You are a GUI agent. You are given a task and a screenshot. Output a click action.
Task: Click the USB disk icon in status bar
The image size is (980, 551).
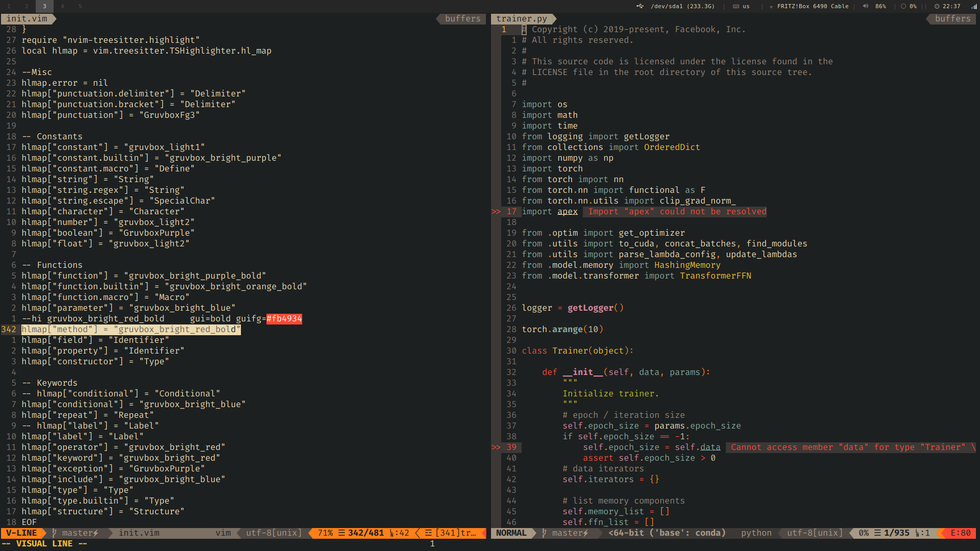pyautogui.click(x=640, y=6)
